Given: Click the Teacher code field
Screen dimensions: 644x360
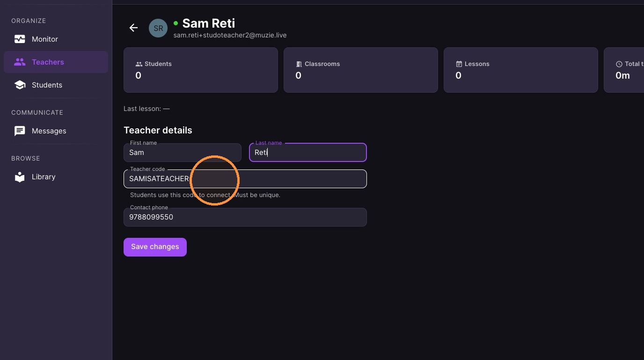Looking at the screenshot, I should 245,179.
